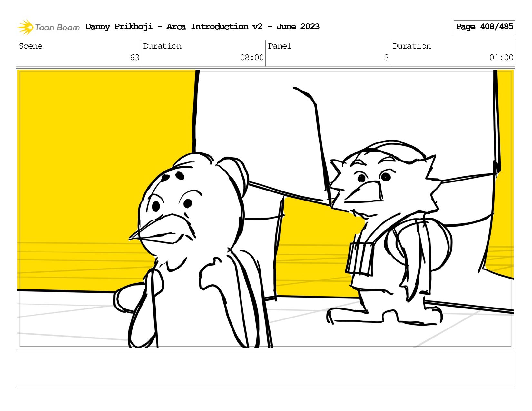Select the scene number '63'
The width and height of the screenshot is (532, 411).
(x=134, y=58)
